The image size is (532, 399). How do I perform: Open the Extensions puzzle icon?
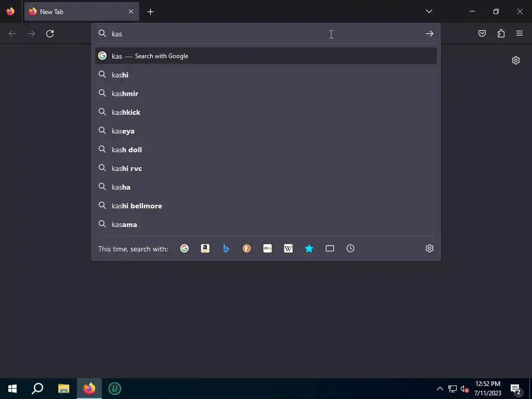(501, 33)
